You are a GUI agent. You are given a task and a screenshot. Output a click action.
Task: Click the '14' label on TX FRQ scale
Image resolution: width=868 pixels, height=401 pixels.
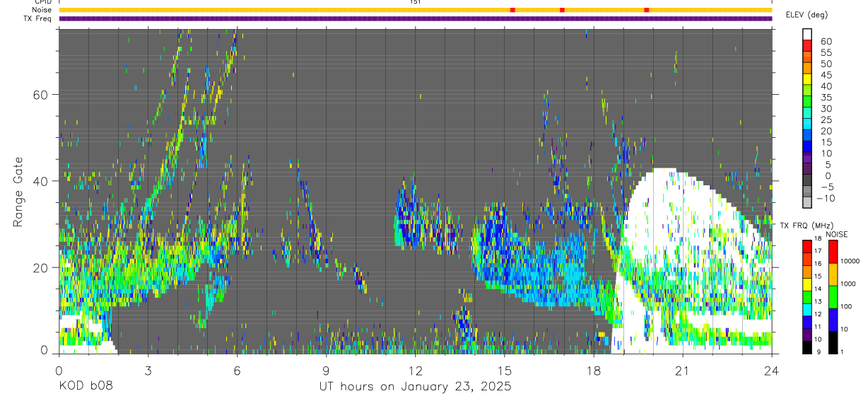point(819,289)
